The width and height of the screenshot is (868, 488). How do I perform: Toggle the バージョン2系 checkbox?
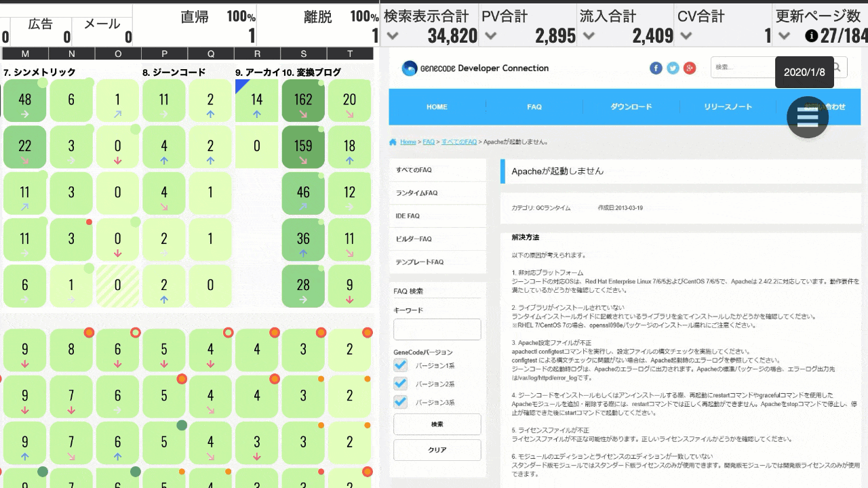point(401,384)
